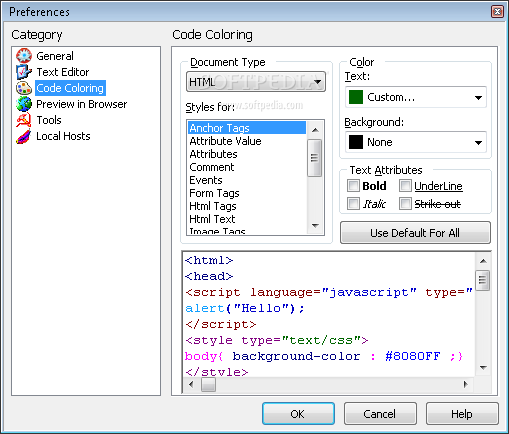Click #8080FF color value in preview

pyautogui.click(x=413, y=356)
